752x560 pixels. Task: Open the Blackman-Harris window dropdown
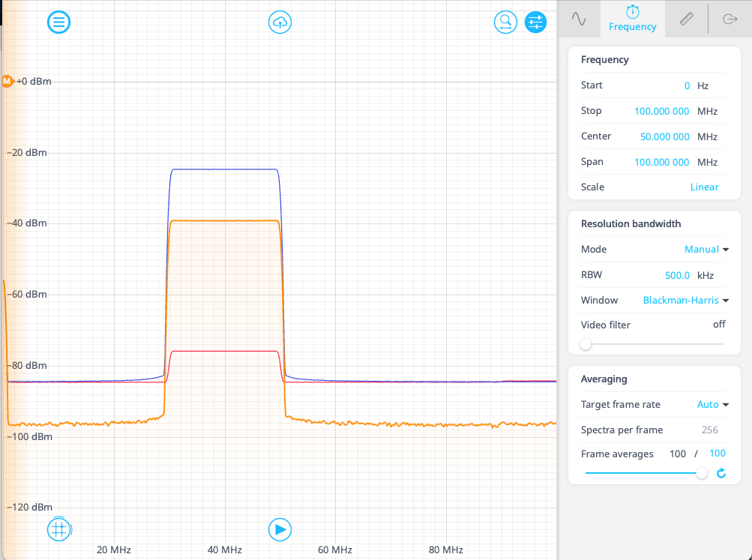coord(685,300)
